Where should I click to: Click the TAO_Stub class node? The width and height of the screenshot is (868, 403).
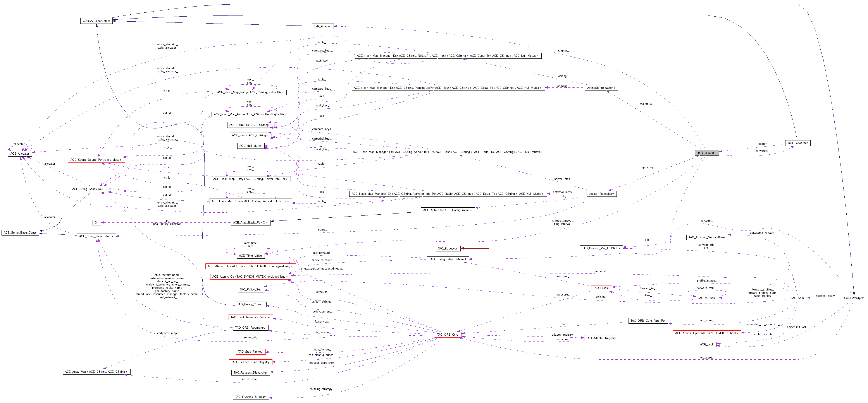797,298
